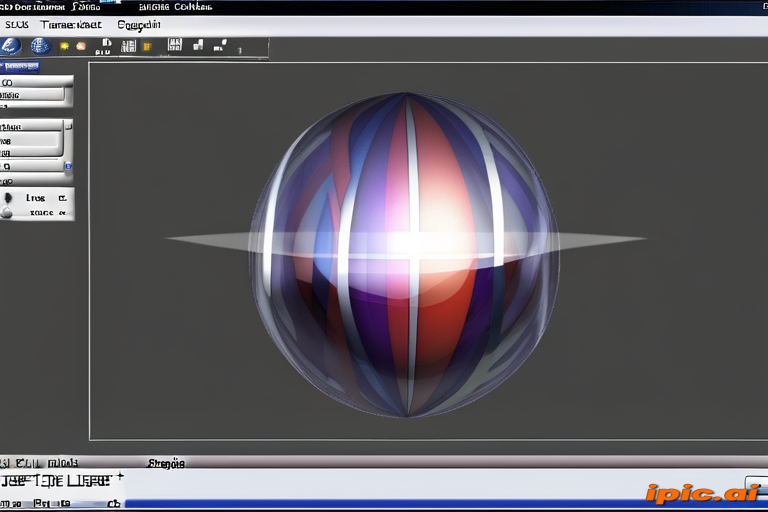Click the white stacked-blocks toolbar icon
Screen dimensions: 768x512
pos(198,46)
